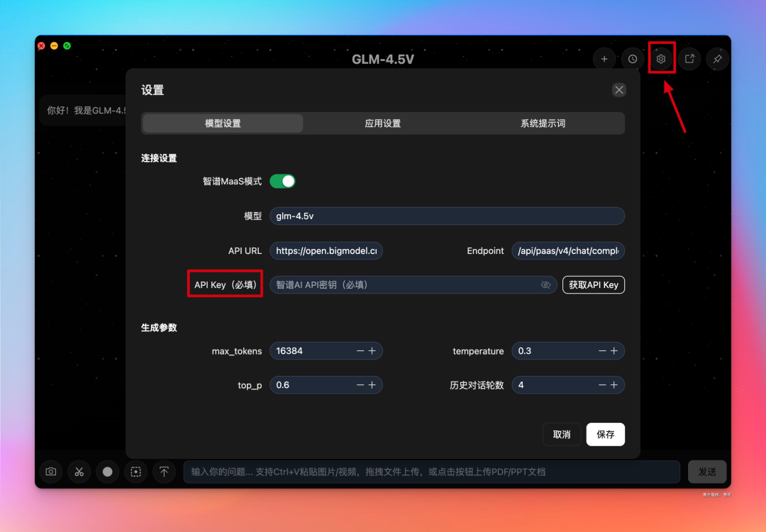Screen dimensions: 766x532
Task: Click the top_p value 0.6
Action: tap(283, 385)
